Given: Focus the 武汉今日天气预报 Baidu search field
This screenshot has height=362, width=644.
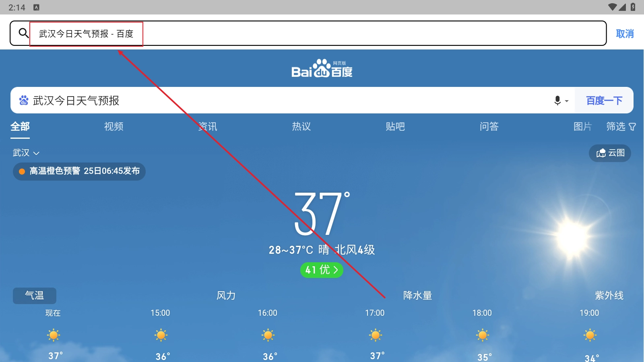Looking at the screenshot, I should coord(282,101).
